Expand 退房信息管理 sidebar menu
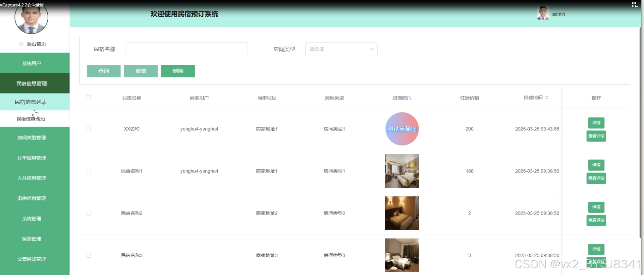 click(35, 198)
